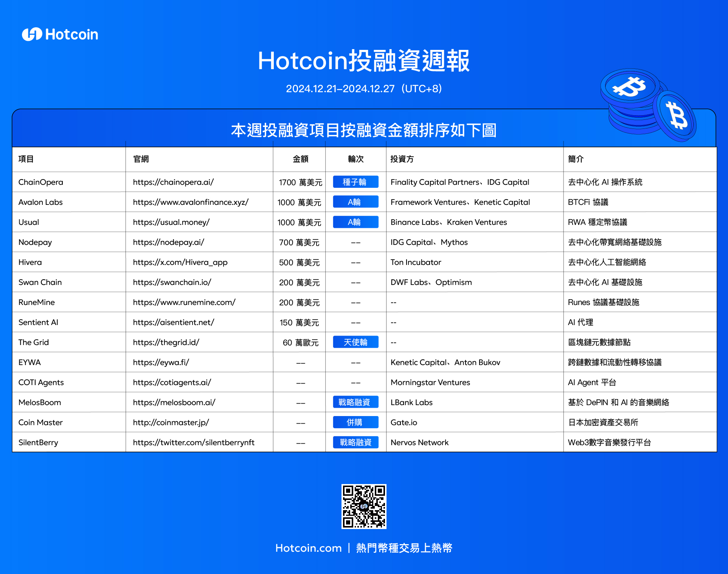728x574 pixels.
Task: Click the 150 萬美元 amount cell
Action: (299, 323)
